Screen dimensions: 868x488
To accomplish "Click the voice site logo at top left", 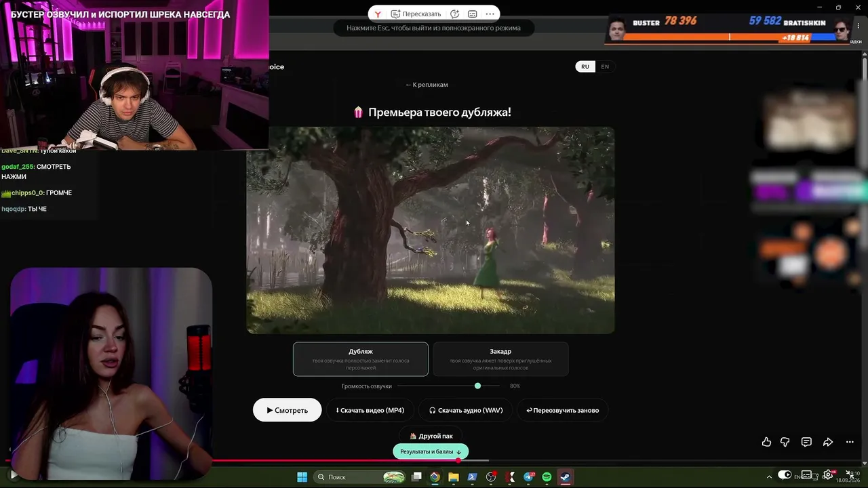I will (x=277, y=66).
